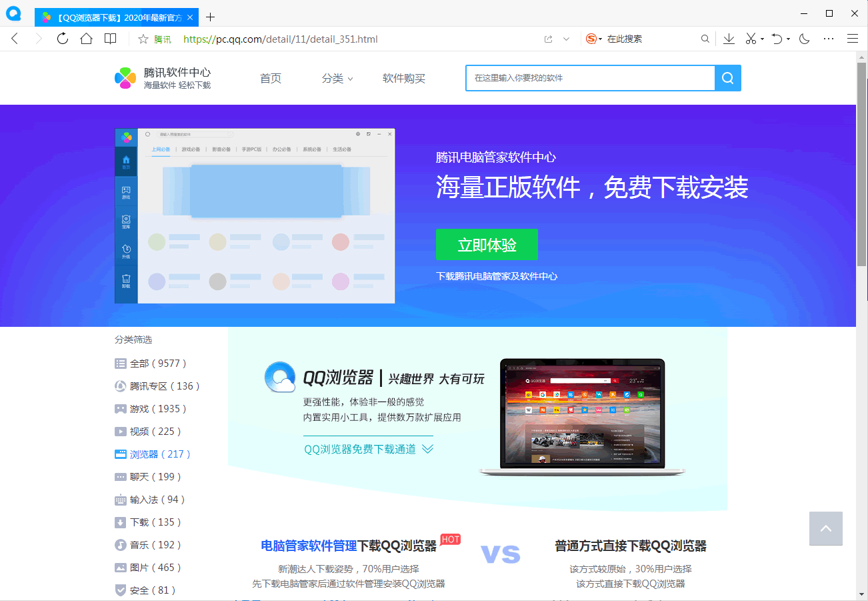The width and height of the screenshot is (868, 601).
Task: Go to the browser home page icon
Action: point(86,39)
